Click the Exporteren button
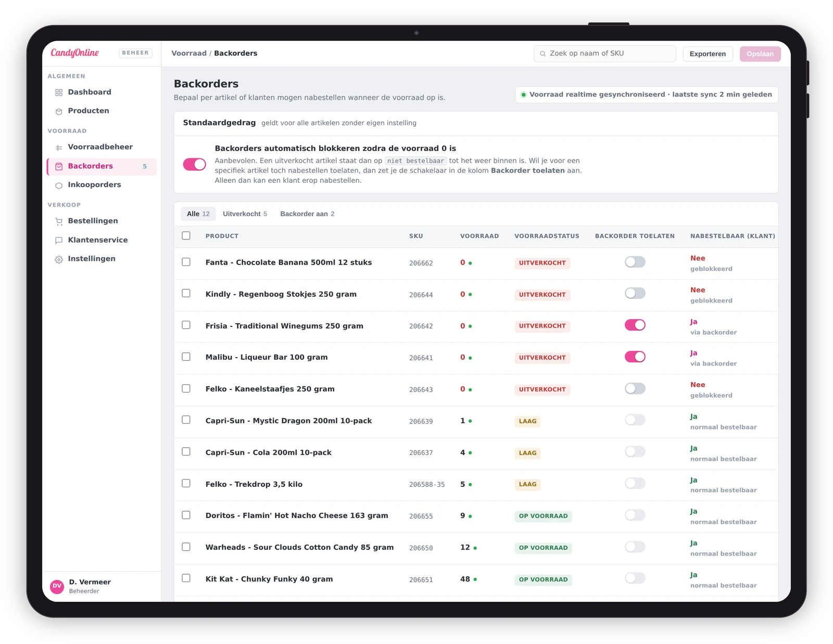This screenshot has width=833, height=644. [708, 54]
